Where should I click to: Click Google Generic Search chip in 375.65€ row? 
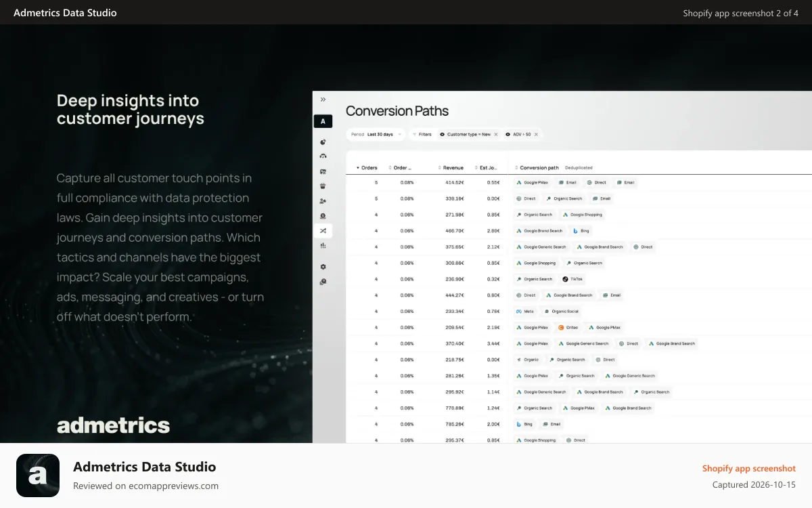[x=541, y=247]
